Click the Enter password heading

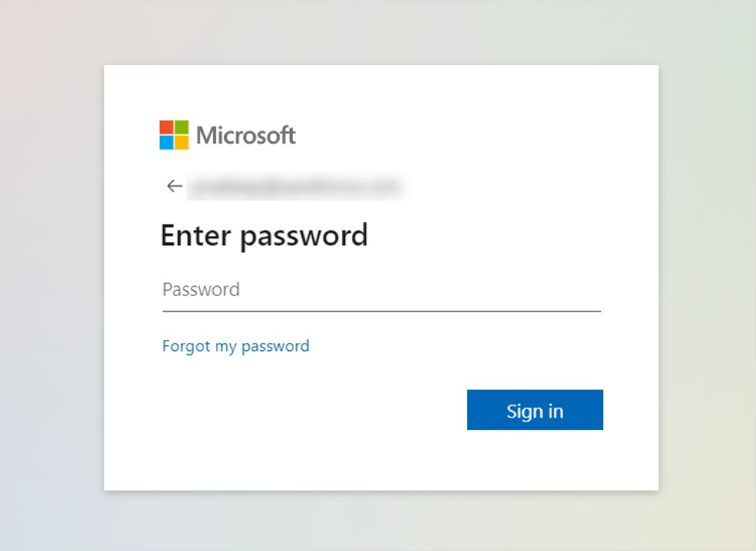pyautogui.click(x=264, y=236)
